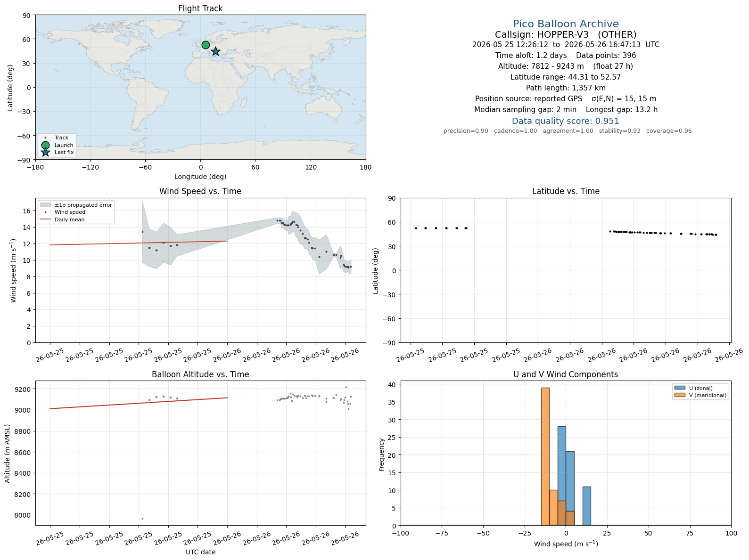Click the 16 tick on the wind speed axis
Screen dimensions: 749x560
coord(27,211)
